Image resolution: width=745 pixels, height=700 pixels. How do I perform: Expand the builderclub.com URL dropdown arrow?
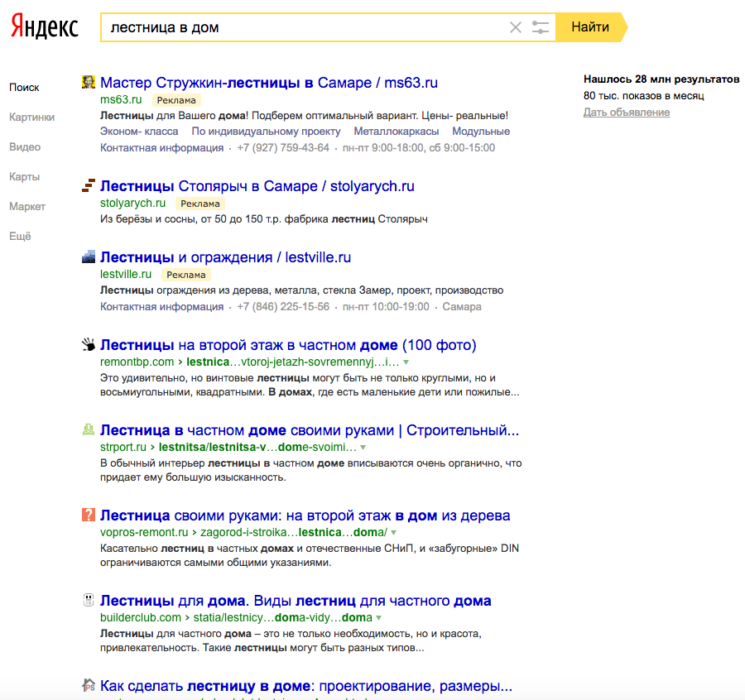378,618
